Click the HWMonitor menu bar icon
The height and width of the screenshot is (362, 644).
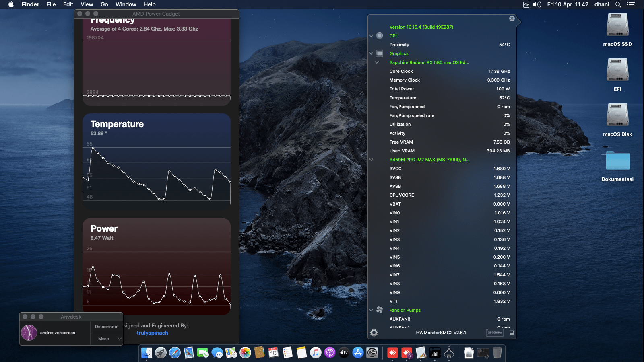pyautogui.click(x=526, y=4)
